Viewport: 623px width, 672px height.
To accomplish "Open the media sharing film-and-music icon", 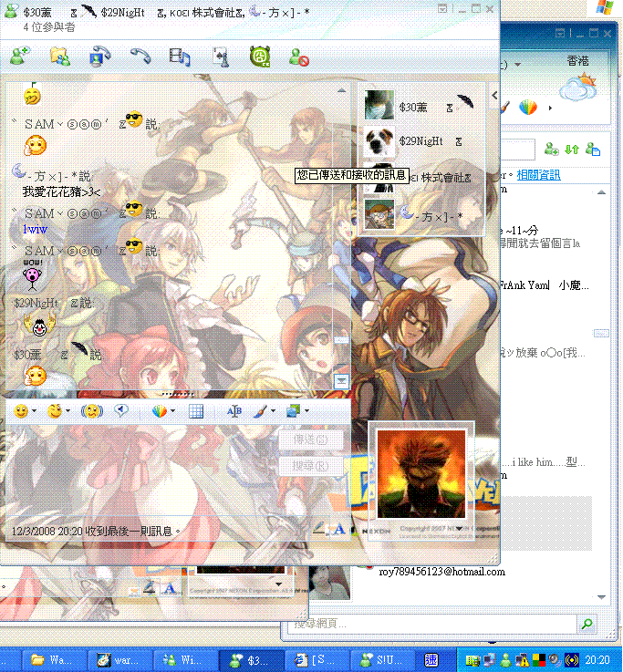I will coord(180,57).
